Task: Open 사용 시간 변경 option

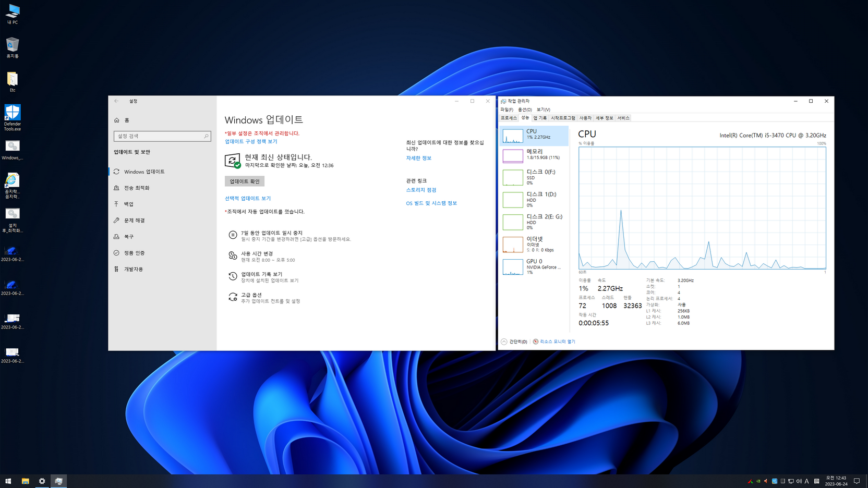Action: point(262,257)
